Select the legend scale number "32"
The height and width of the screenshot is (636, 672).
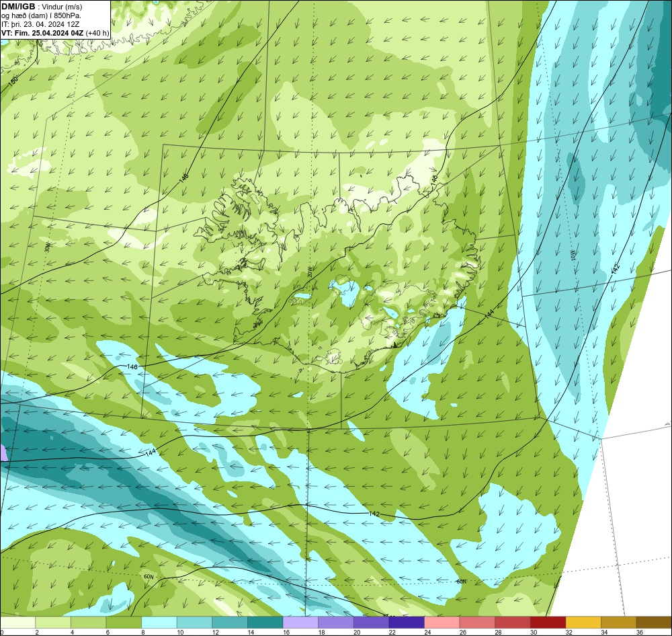tap(569, 632)
